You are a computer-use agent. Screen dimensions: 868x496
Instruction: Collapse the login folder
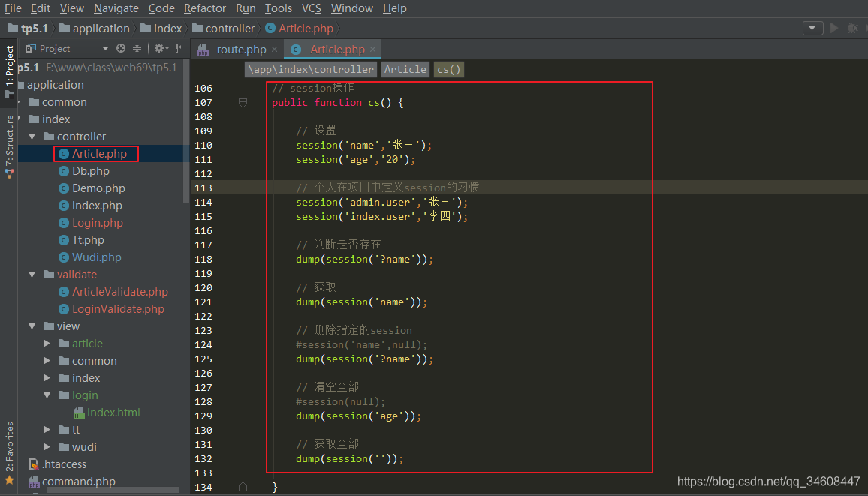(x=47, y=395)
